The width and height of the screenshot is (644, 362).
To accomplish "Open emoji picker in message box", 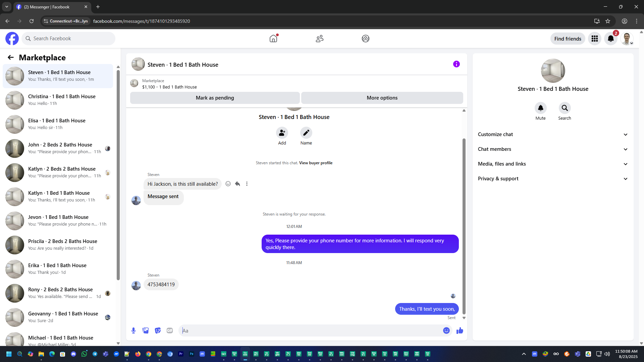I will pos(446,330).
